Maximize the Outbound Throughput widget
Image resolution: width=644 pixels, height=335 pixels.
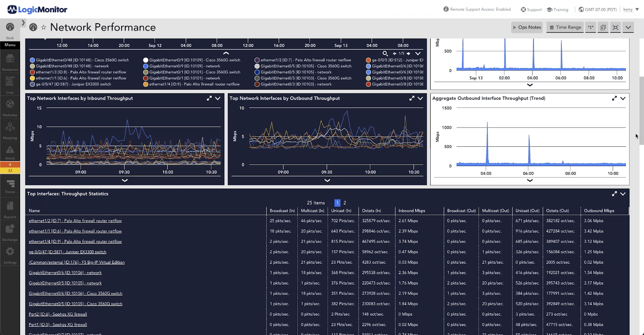(x=412, y=98)
